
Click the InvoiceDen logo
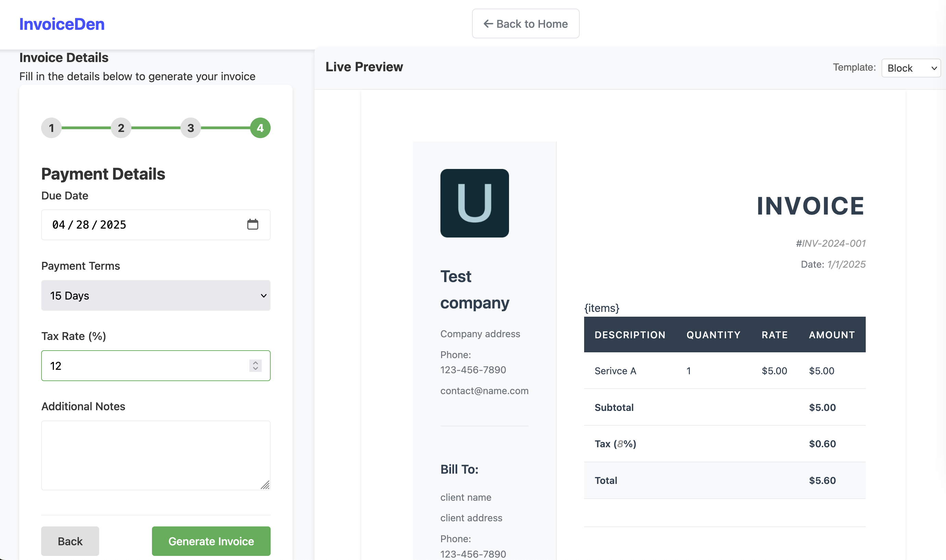pos(61,24)
